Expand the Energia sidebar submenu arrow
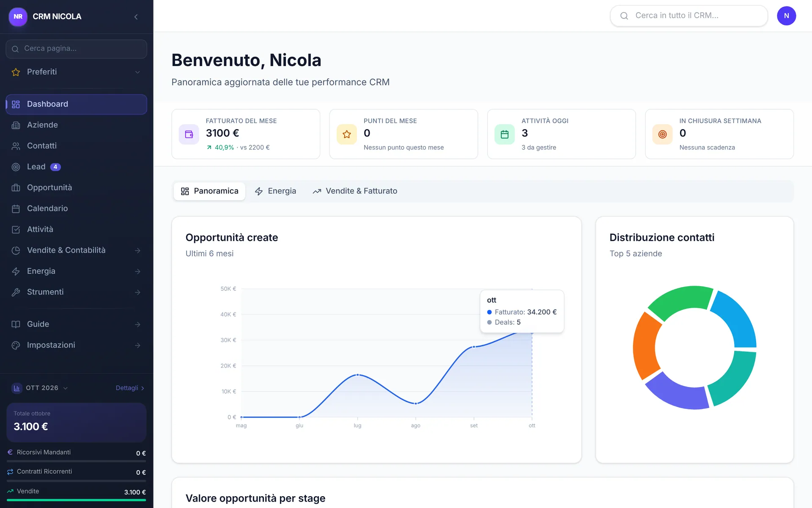 137,271
